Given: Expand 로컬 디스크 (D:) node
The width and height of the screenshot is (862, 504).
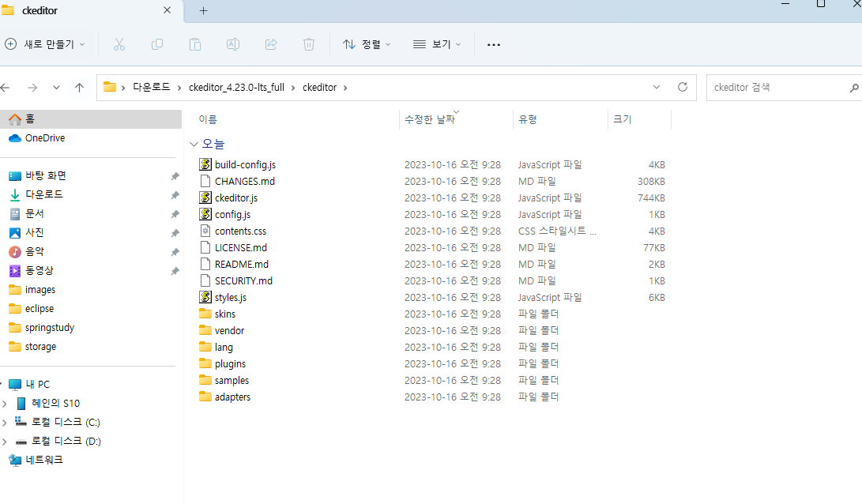Looking at the screenshot, I should coord(5,442).
